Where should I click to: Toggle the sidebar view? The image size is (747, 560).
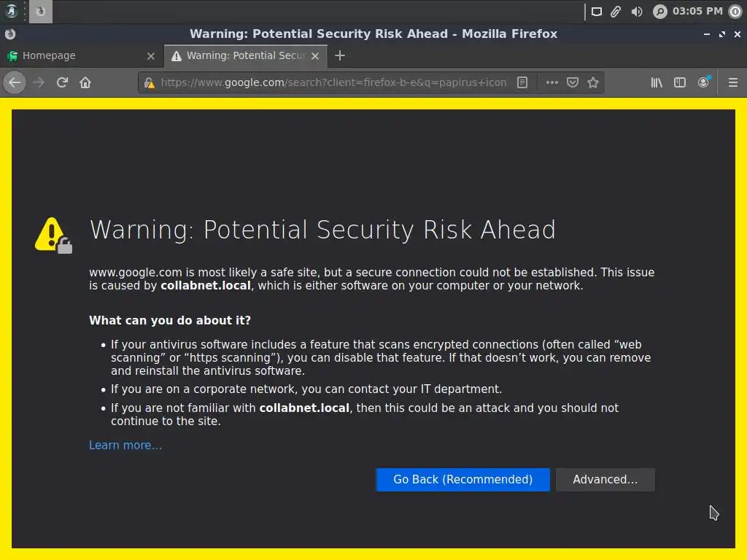[x=680, y=82]
